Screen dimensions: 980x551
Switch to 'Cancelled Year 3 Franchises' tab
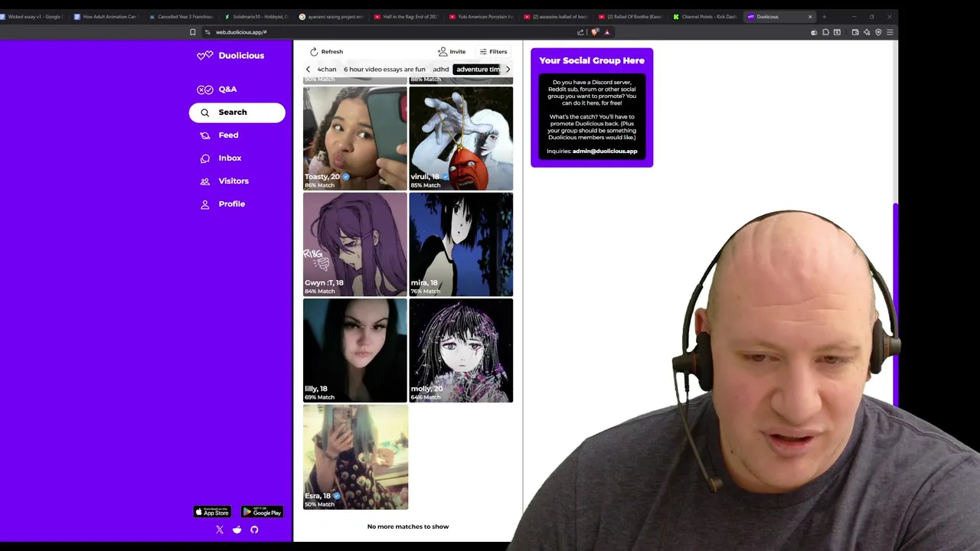coord(182,17)
